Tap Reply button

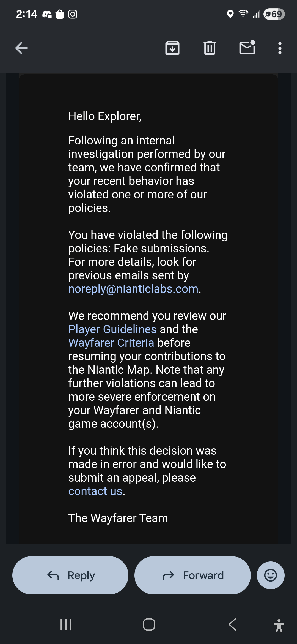(70, 575)
